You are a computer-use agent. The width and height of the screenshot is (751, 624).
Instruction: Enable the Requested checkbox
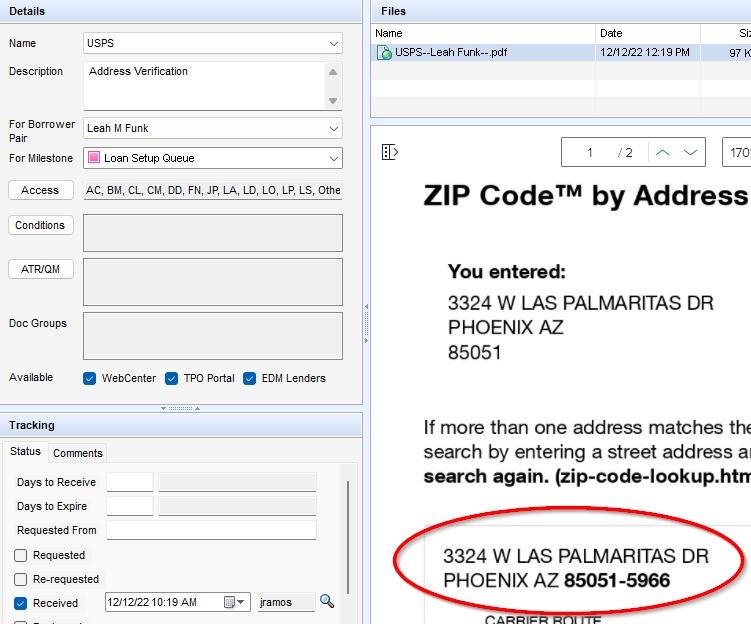coord(21,555)
